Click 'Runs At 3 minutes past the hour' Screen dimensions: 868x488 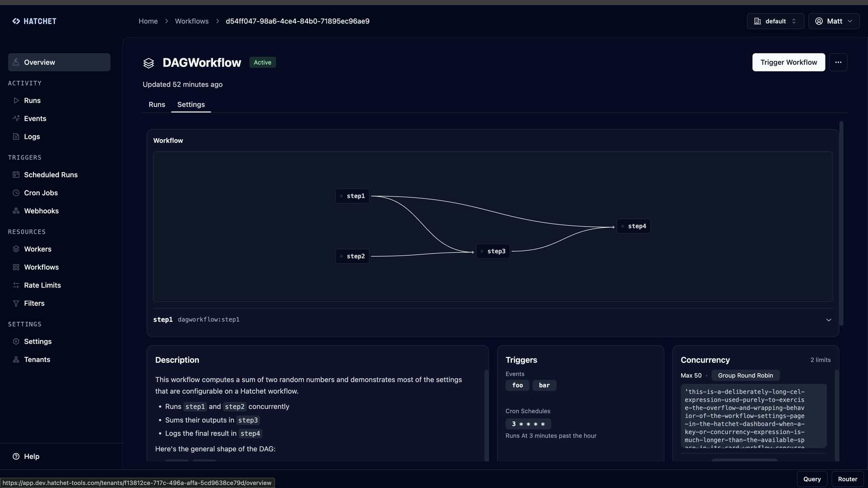point(551,436)
